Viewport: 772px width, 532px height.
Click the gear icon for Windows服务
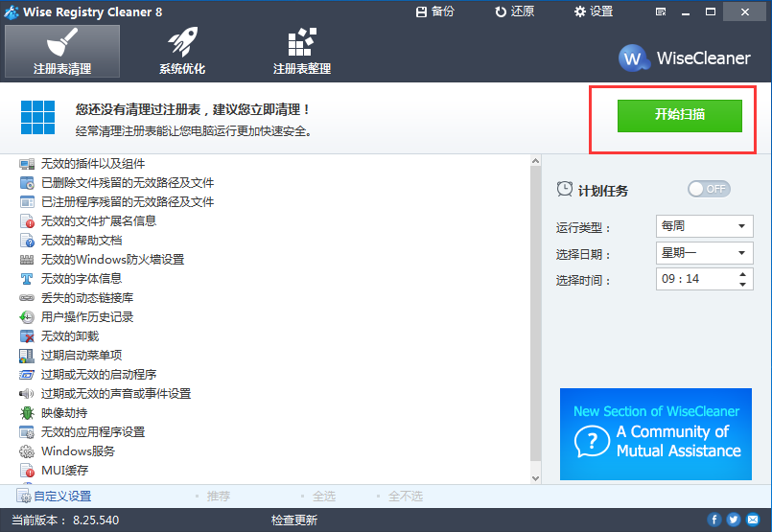coord(27,451)
